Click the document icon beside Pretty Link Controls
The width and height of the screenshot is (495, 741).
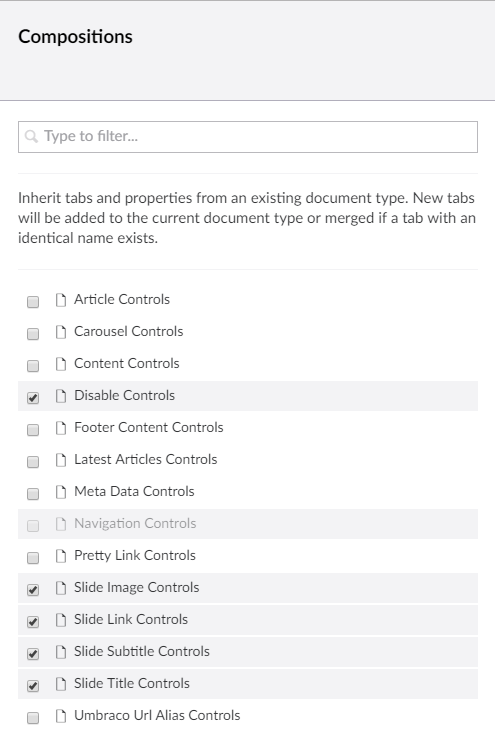(x=61, y=556)
